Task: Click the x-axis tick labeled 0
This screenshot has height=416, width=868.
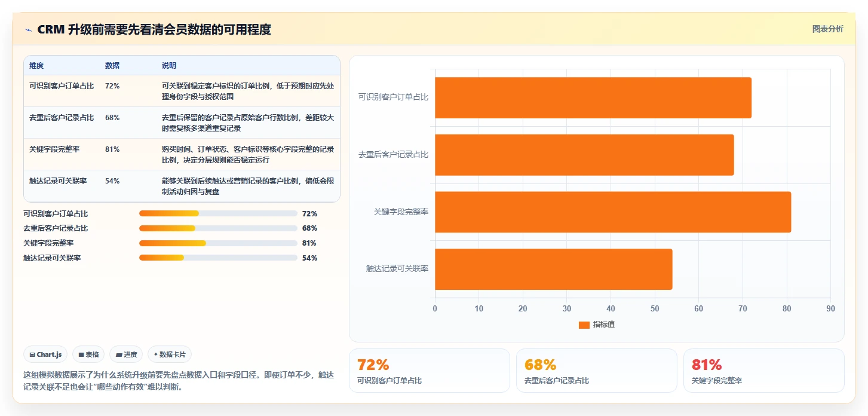Action: [x=435, y=308]
